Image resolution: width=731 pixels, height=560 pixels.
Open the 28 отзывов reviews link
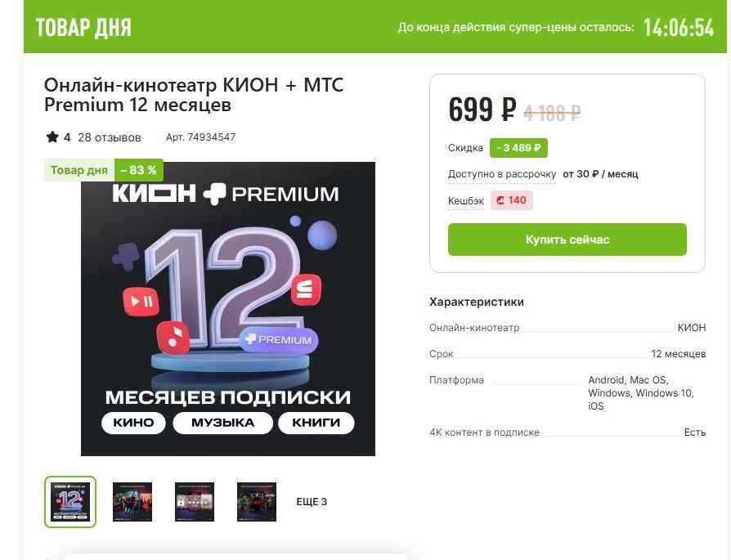[109, 137]
